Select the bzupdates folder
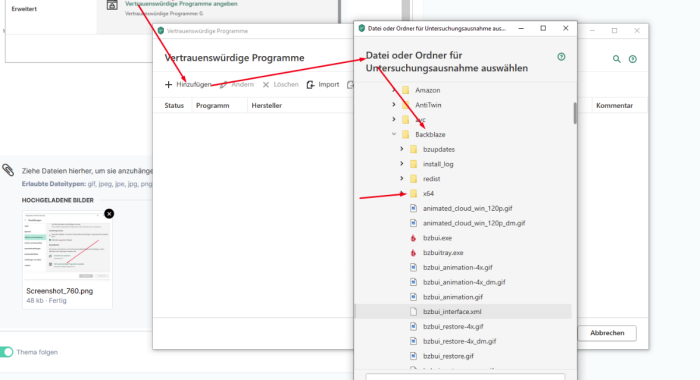The width and height of the screenshot is (700, 380). (439, 149)
